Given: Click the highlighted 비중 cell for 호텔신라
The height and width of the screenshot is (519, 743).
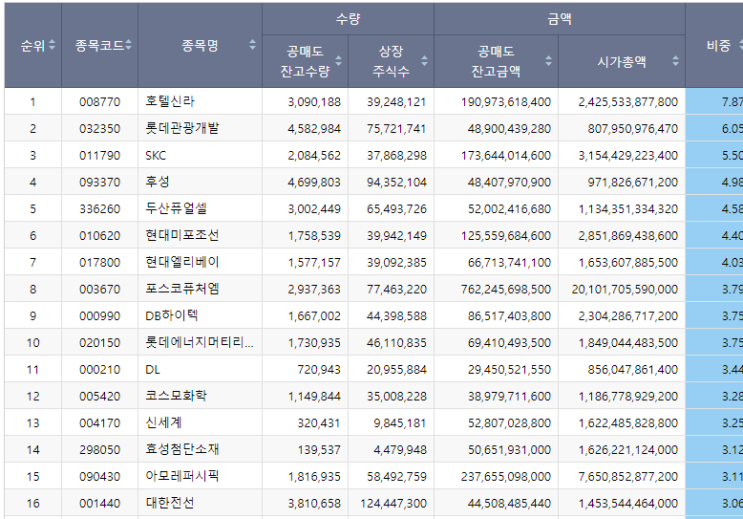Looking at the screenshot, I should click(x=714, y=101).
